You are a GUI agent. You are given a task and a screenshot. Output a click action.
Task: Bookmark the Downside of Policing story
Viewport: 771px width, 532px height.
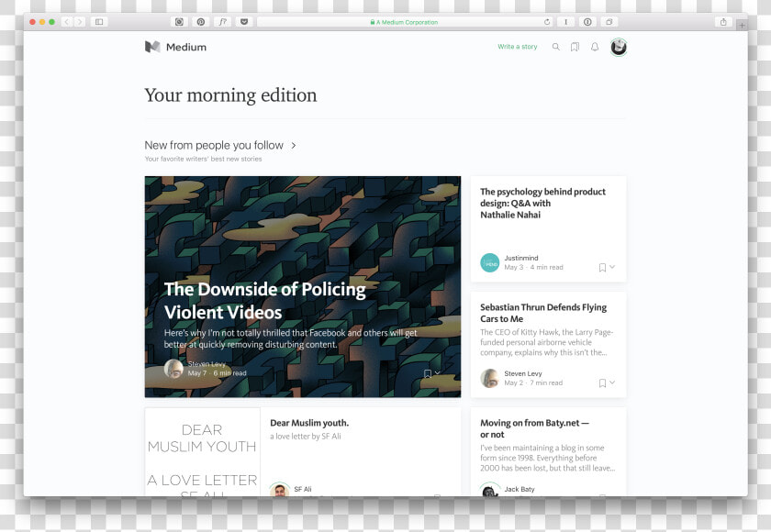tap(428, 373)
